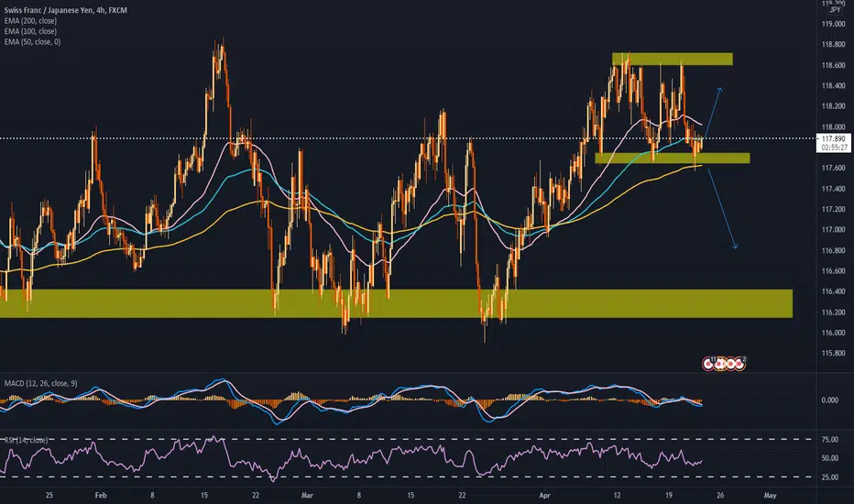Click the RSI 50.00 axis value
This screenshot has height=504, width=854.
829,458
